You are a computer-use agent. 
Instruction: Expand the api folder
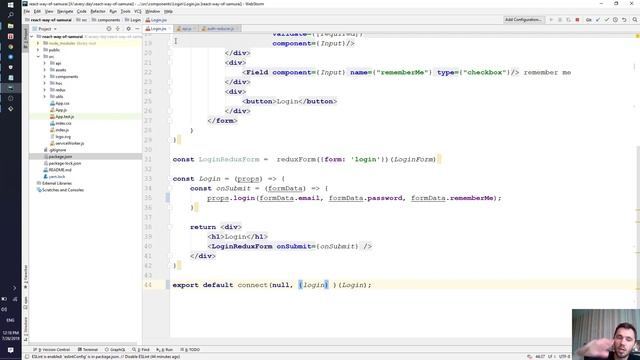pos(45,63)
